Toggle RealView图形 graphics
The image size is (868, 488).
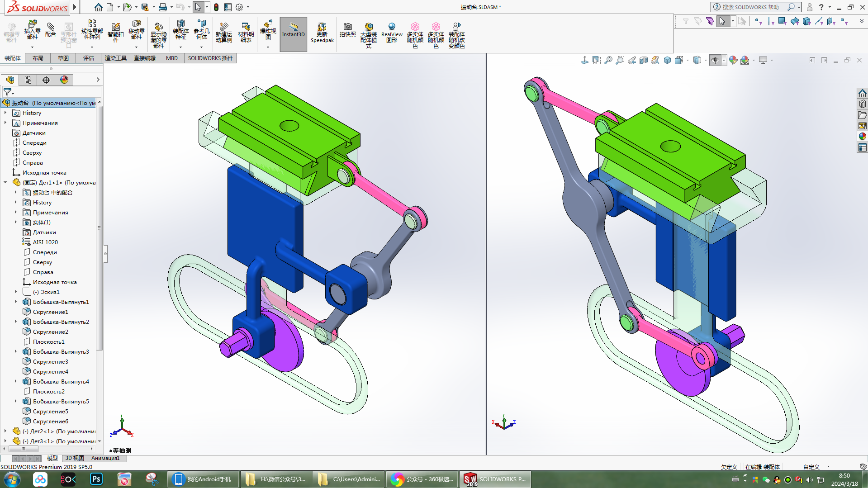392,33
